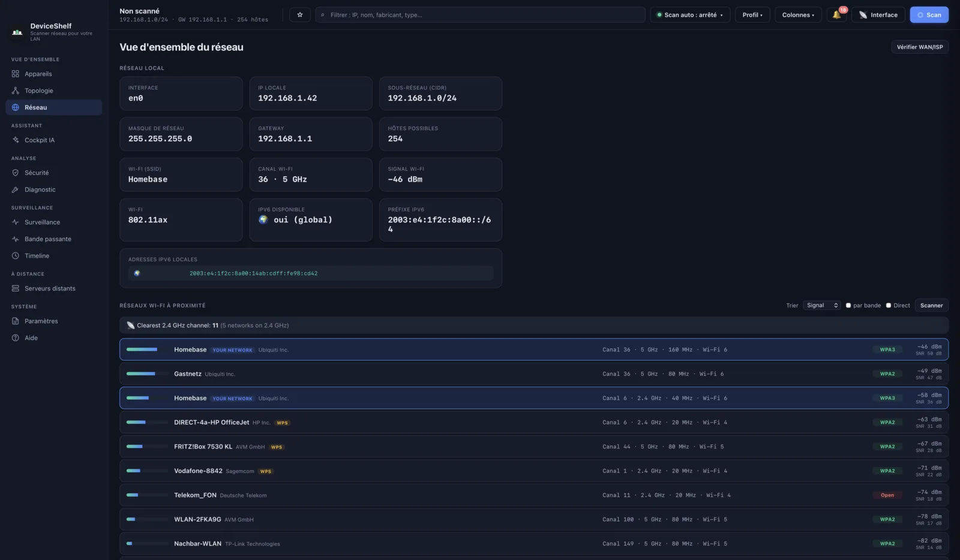Click the Paramètres document icon
The image size is (960, 560).
pyautogui.click(x=16, y=321)
